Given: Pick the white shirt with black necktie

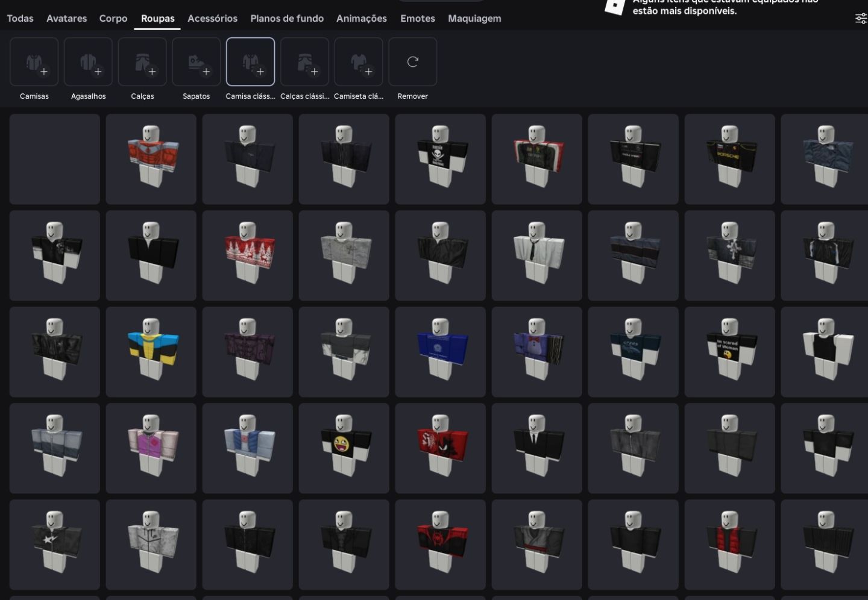Looking at the screenshot, I should point(537,255).
